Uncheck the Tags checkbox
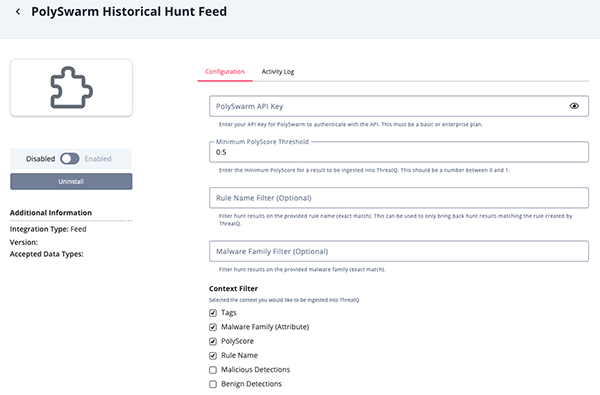Viewport: 600px width, 395px height. 213,313
